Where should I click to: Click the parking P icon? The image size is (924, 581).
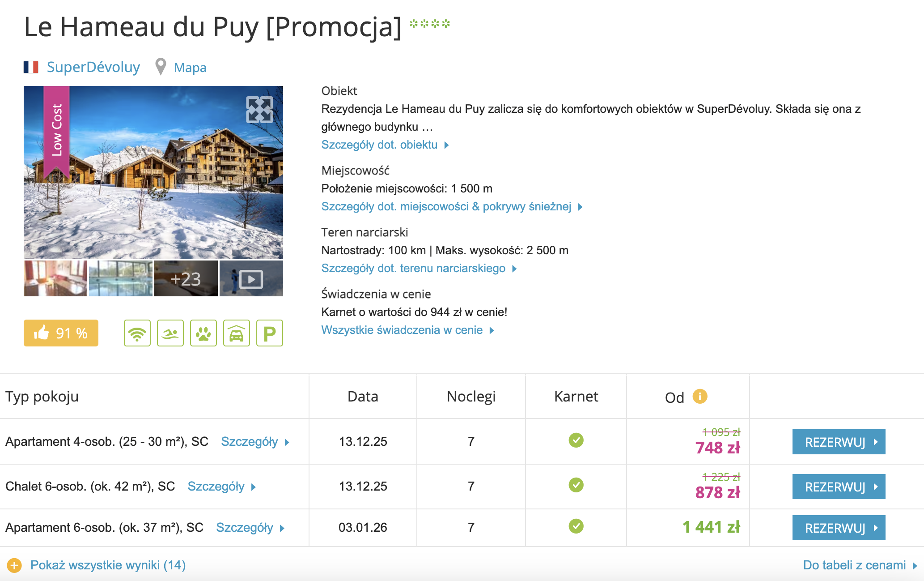pos(269,333)
